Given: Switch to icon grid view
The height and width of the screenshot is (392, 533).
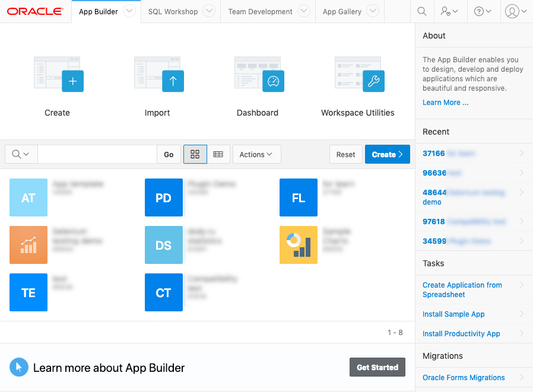Looking at the screenshot, I should [195, 154].
